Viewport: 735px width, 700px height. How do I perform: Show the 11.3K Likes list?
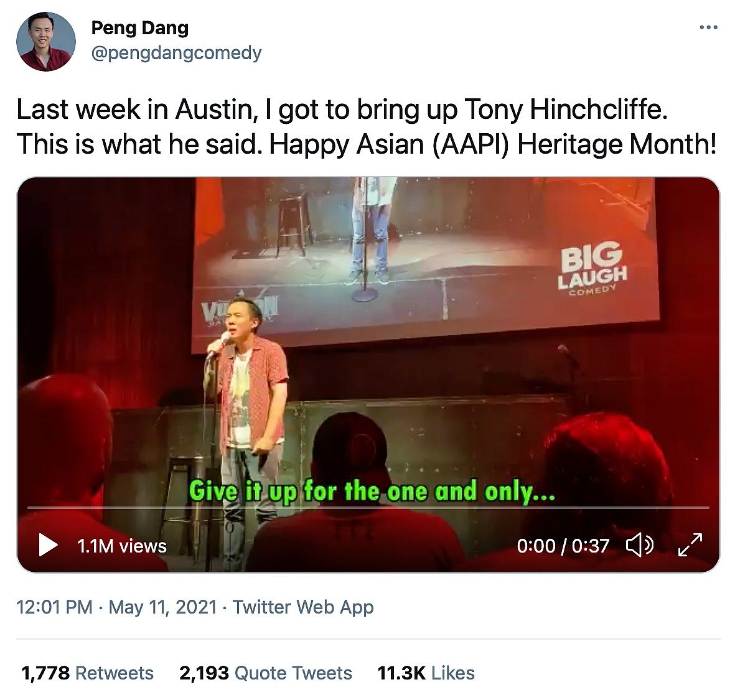(426, 673)
